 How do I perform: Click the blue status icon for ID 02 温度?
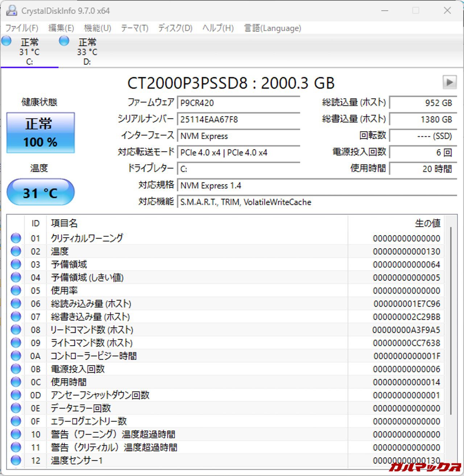tap(16, 251)
